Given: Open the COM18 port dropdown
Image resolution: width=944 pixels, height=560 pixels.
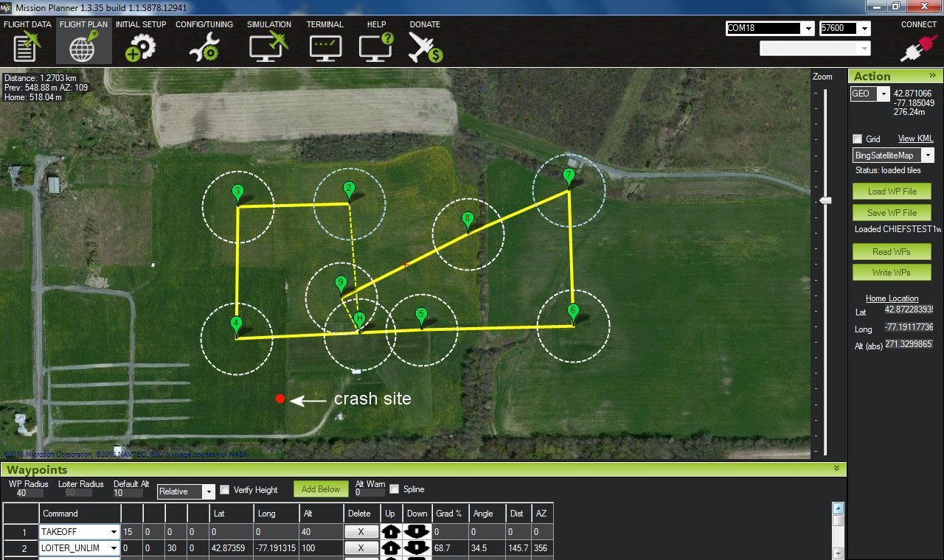Looking at the screenshot, I should 808,29.
